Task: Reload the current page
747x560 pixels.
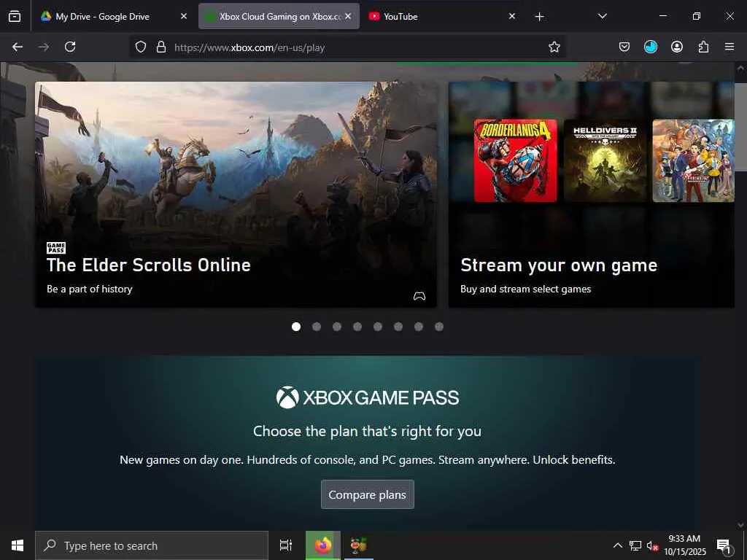Action: click(x=70, y=47)
